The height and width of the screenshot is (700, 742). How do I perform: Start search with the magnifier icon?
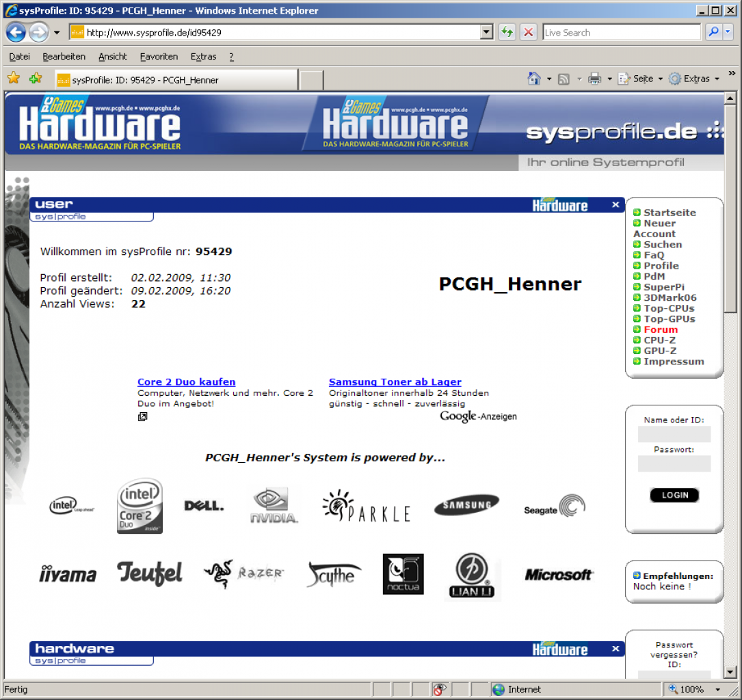713,31
